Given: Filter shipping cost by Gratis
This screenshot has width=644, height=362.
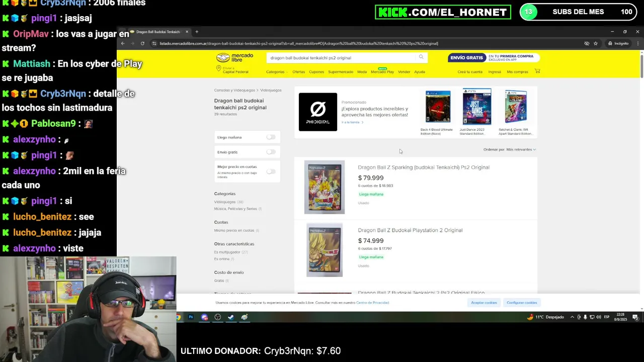Looking at the screenshot, I should coord(219,281).
